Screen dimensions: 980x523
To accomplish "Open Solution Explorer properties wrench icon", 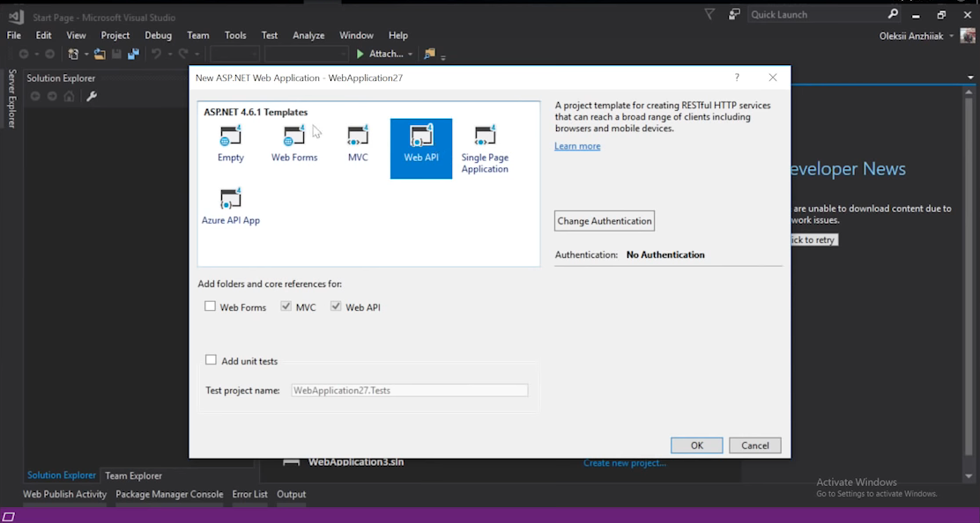I will click(x=92, y=96).
